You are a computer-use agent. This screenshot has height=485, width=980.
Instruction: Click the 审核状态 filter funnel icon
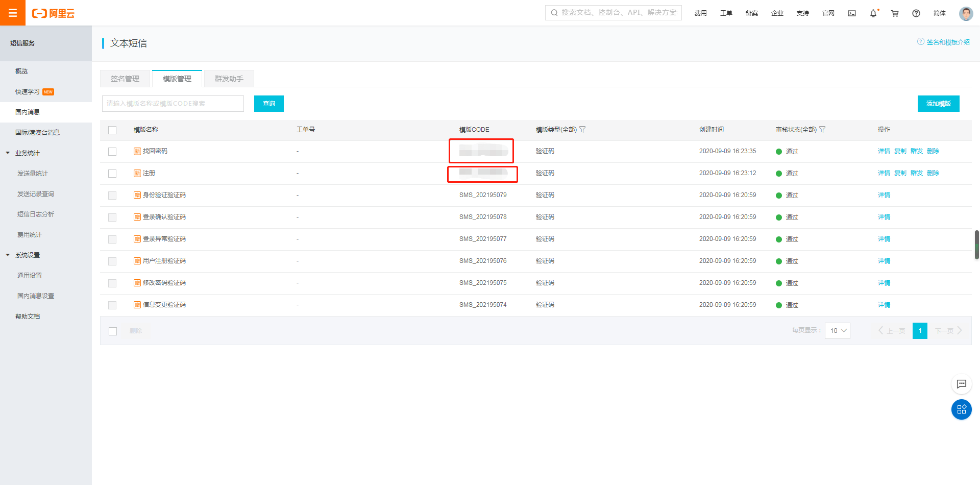822,130
